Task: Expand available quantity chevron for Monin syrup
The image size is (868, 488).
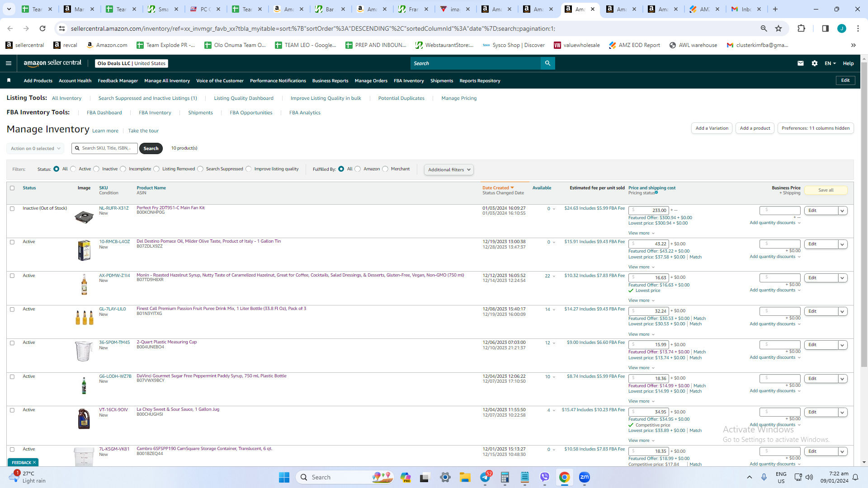Action: coord(554,276)
